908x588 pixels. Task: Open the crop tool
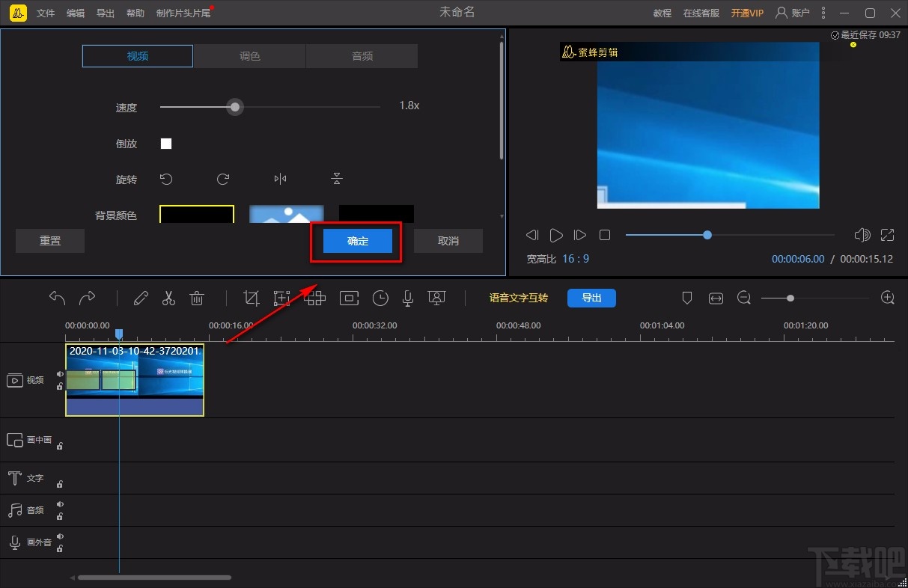click(x=252, y=298)
